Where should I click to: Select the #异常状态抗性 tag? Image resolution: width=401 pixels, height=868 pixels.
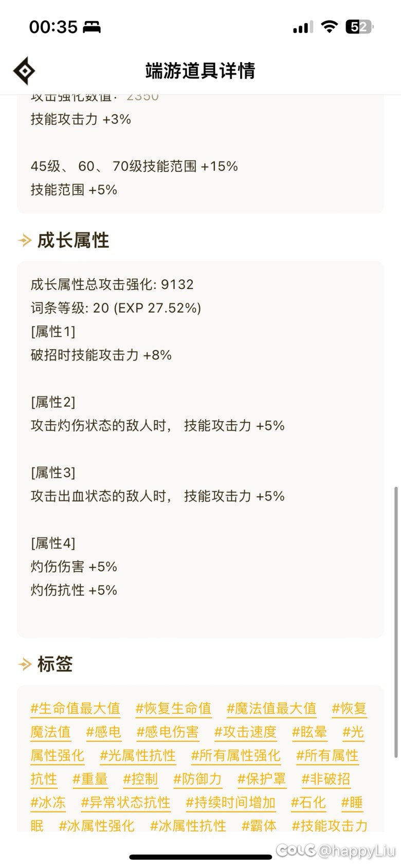[x=125, y=803]
